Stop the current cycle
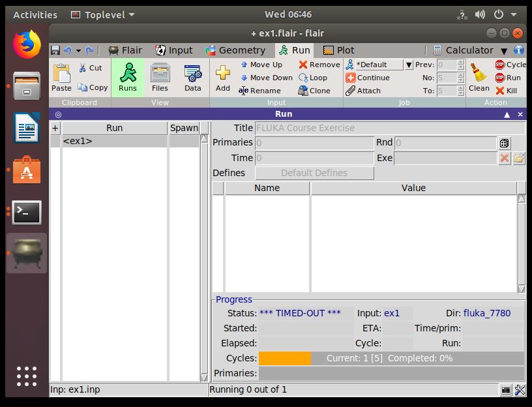This screenshot has width=532, height=407. tap(510, 65)
